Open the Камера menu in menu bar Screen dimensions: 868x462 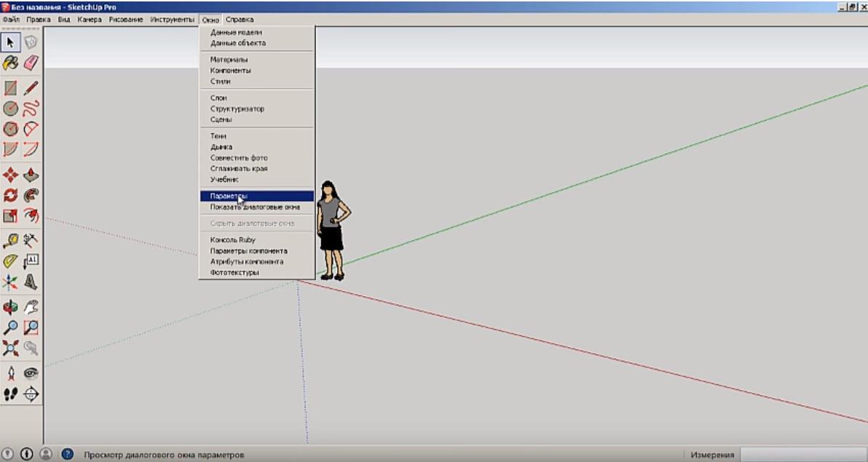90,20
